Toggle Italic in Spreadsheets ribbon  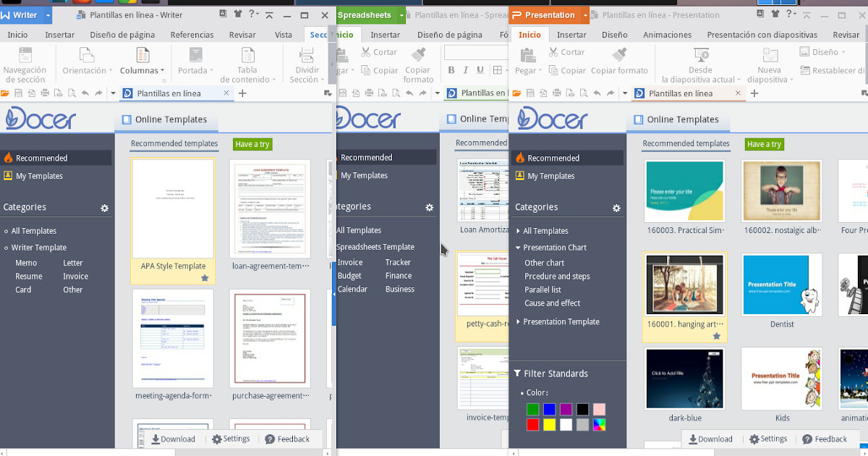(464, 70)
